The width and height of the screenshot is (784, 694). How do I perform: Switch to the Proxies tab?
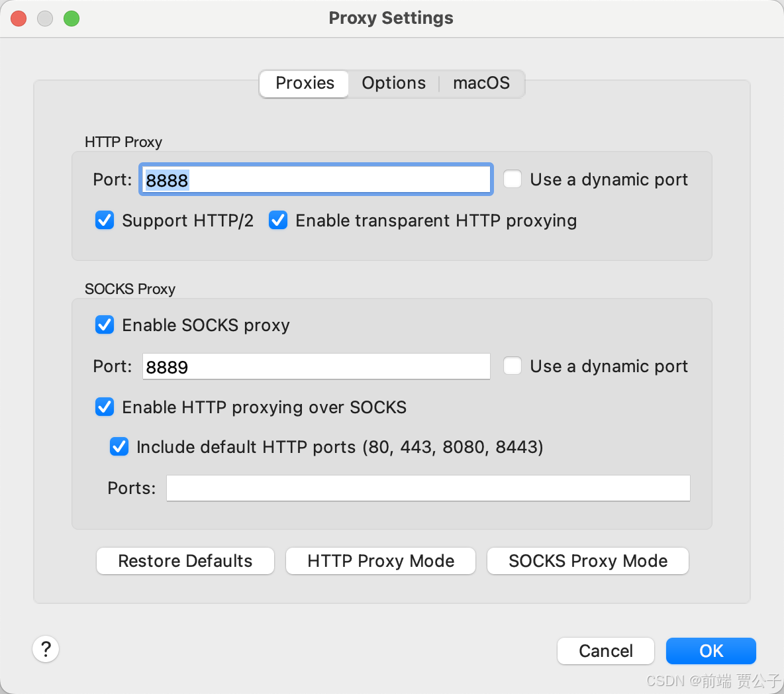click(305, 83)
